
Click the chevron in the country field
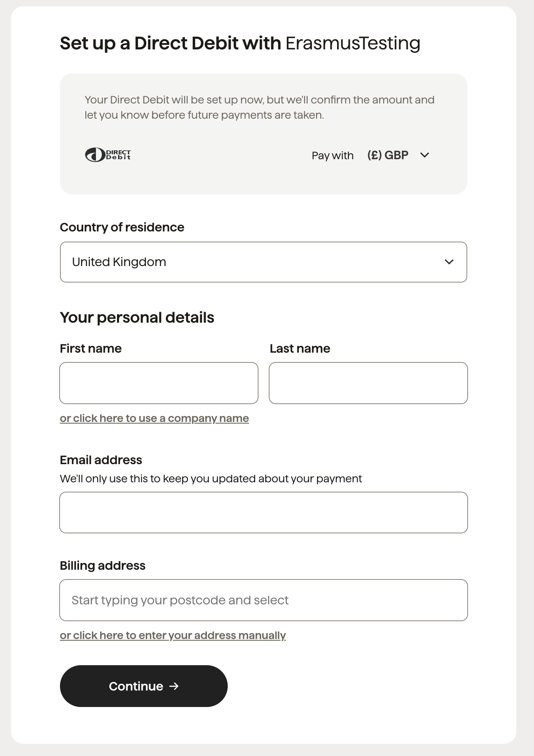point(449,262)
